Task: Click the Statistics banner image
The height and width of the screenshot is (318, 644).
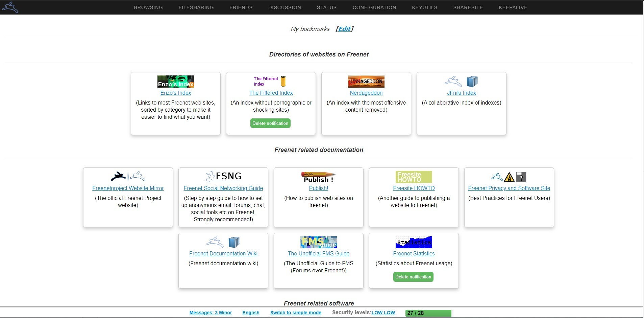Action: pyautogui.click(x=414, y=242)
